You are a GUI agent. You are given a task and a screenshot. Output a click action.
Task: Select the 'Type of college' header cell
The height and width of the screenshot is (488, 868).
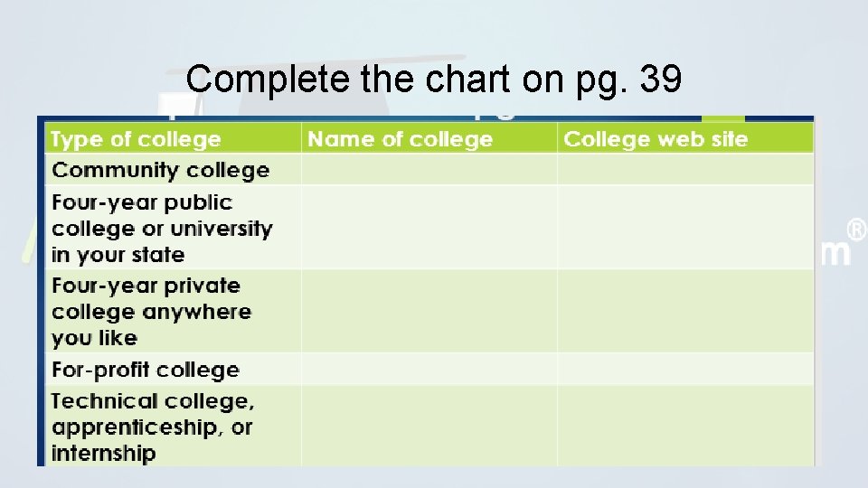pyautogui.click(x=173, y=137)
